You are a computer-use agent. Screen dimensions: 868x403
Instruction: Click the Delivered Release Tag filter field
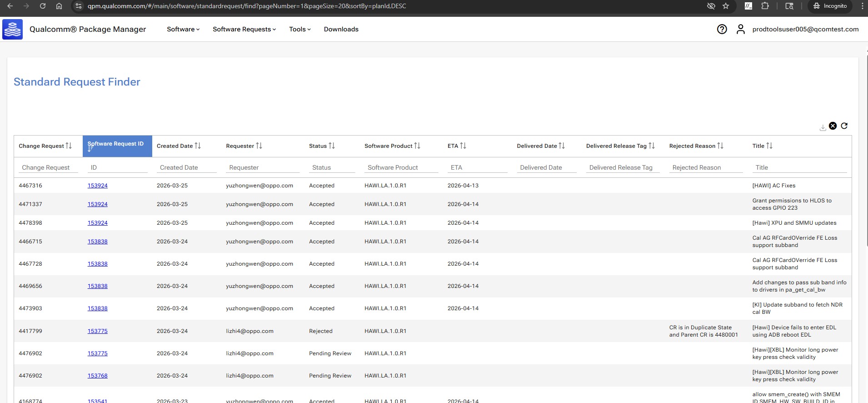click(x=623, y=167)
